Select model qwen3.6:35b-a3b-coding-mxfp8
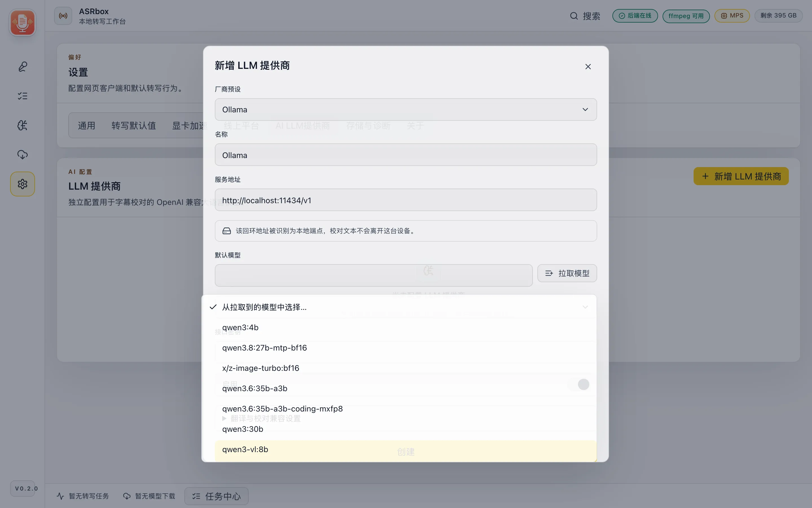This screenshot has width=812, height=508. tap(399, 409)
